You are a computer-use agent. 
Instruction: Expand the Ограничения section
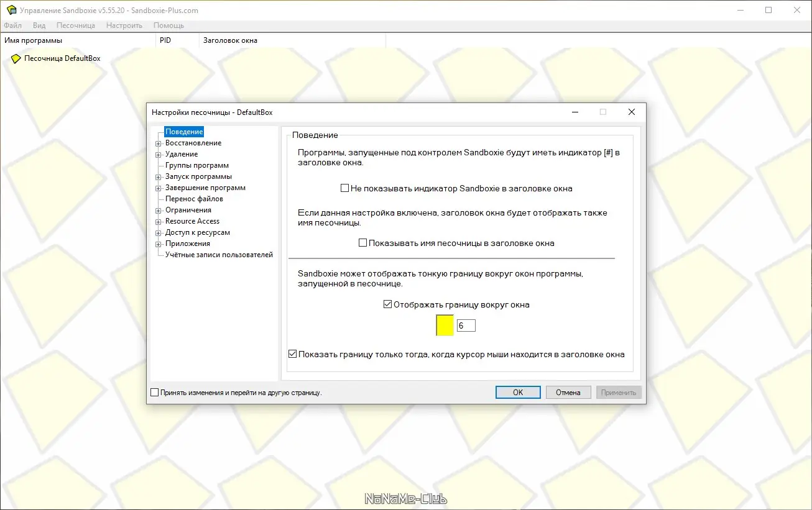click(159, 210)
